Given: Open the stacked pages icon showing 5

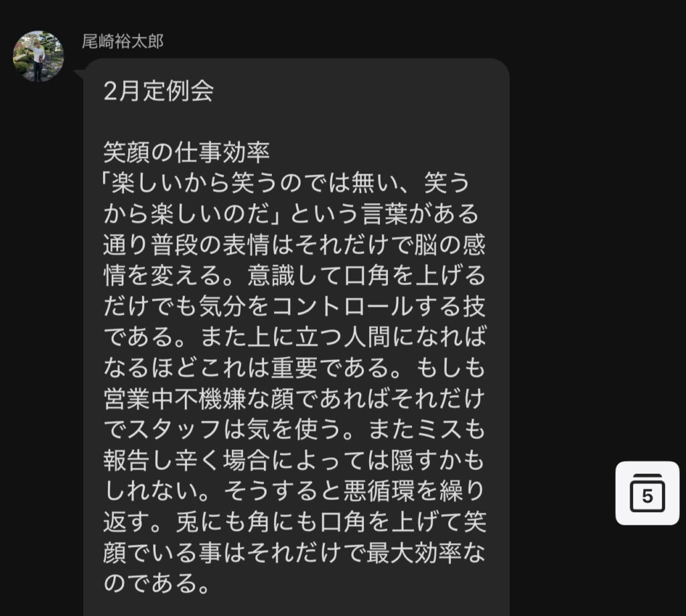Looking at the screenshot, I should click(647, 493).
